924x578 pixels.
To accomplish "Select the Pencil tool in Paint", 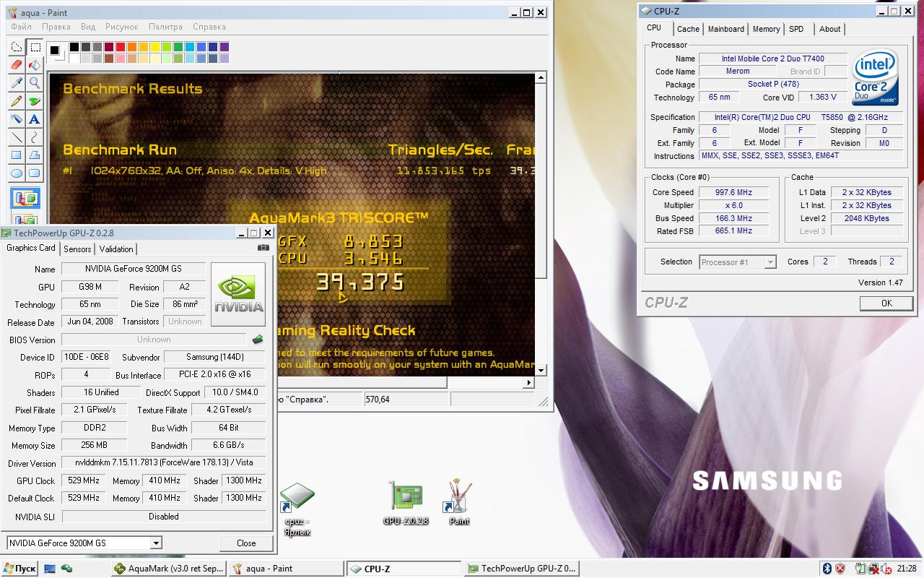I will click(x=17, y=101).
